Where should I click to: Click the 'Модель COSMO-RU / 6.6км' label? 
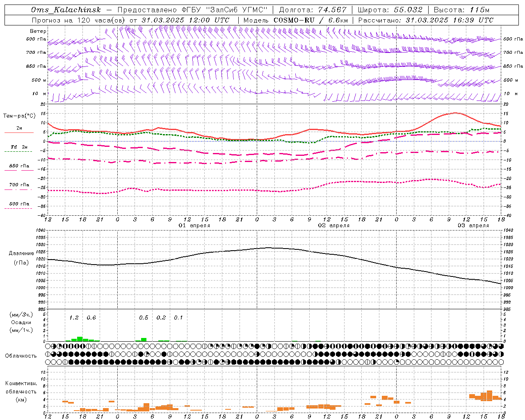click(x=296, y=20)
